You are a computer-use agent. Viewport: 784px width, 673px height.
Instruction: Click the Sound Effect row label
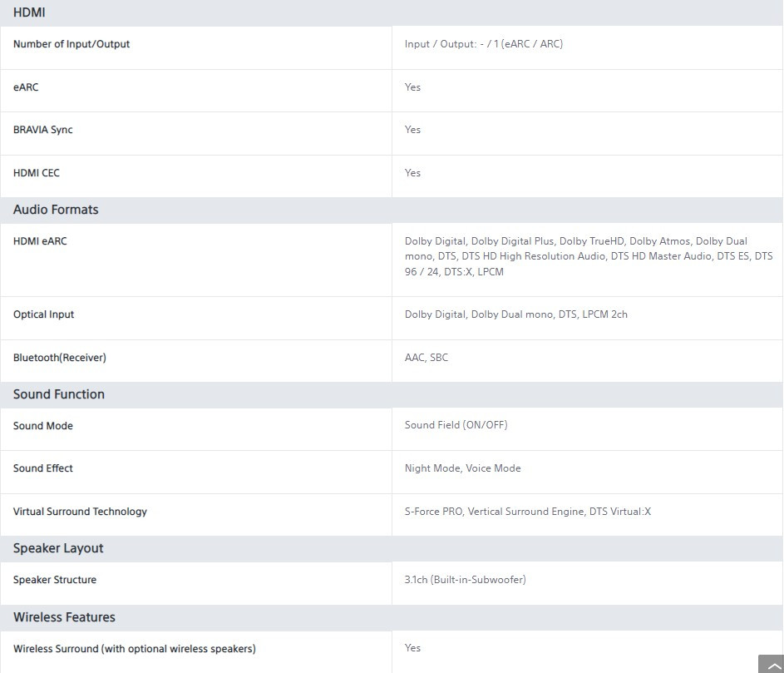coord(43,468)
